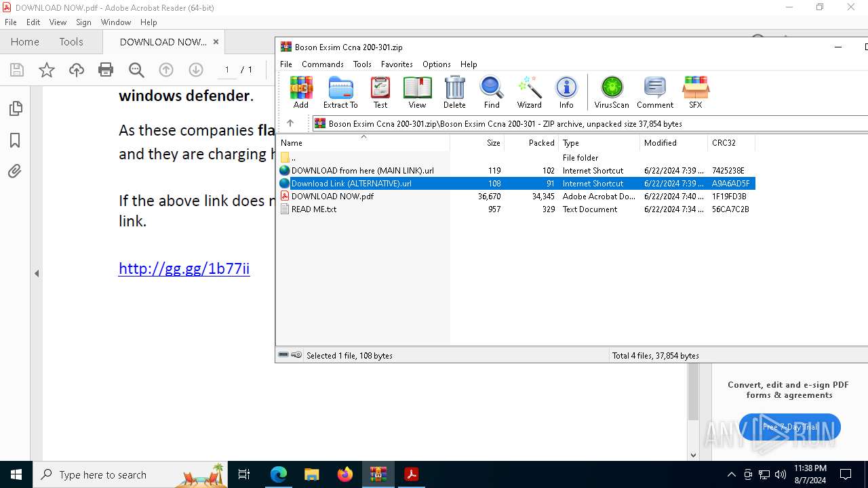Go to next page in Acrobat

196,70
